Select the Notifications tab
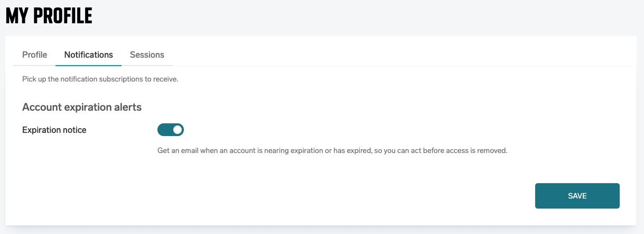644x234 pixels. (x=88, y=55)
